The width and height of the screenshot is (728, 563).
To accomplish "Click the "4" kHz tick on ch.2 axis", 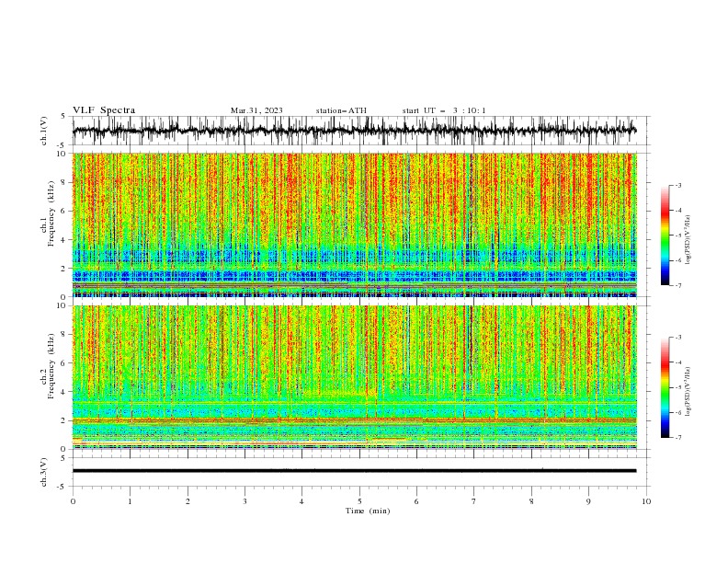I will [64, 392].
